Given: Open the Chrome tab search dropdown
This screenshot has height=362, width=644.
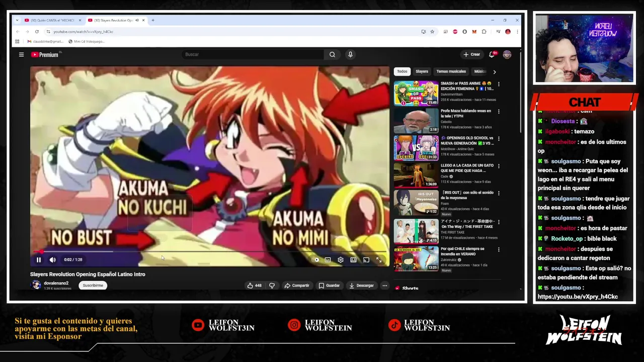Looking at the screenshot, I should [x=17, y=20].
